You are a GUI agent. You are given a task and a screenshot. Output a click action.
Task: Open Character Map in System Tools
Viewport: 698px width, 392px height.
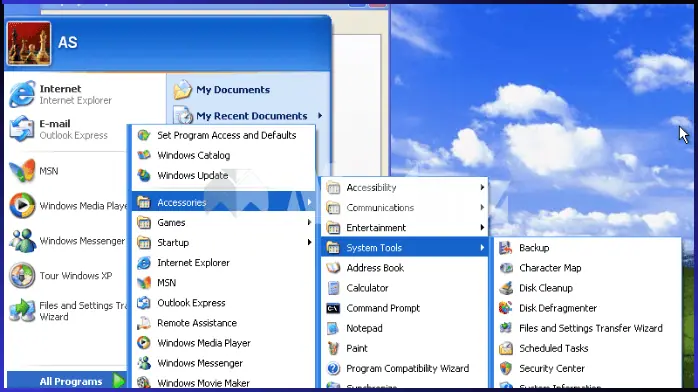pos(588,268)
